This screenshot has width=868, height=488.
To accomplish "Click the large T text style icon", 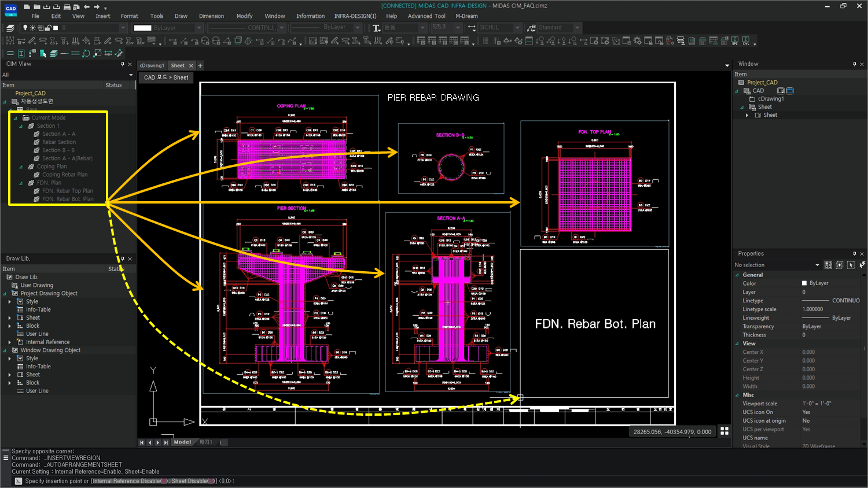I will point(375,27).
